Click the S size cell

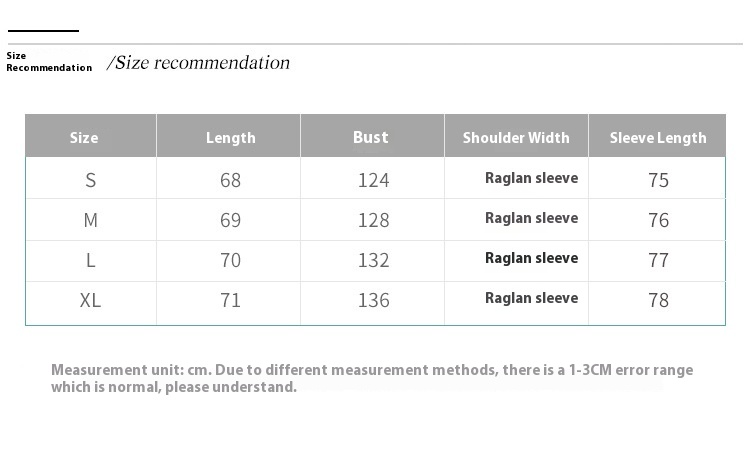[x=91, y=180]
